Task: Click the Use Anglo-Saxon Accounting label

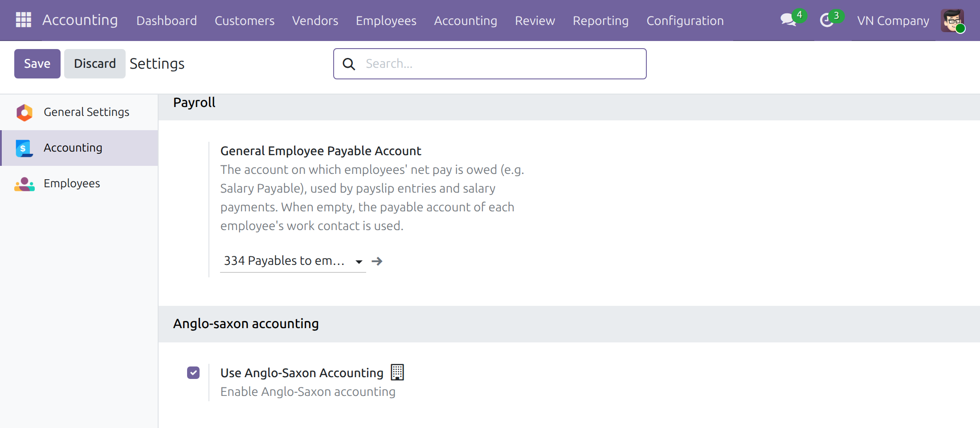Action: coord(302,373)
